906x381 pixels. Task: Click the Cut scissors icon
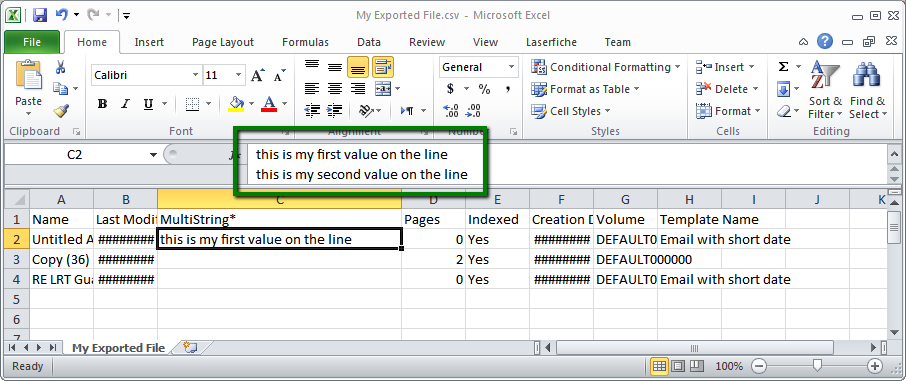click(x=60, y=68)
